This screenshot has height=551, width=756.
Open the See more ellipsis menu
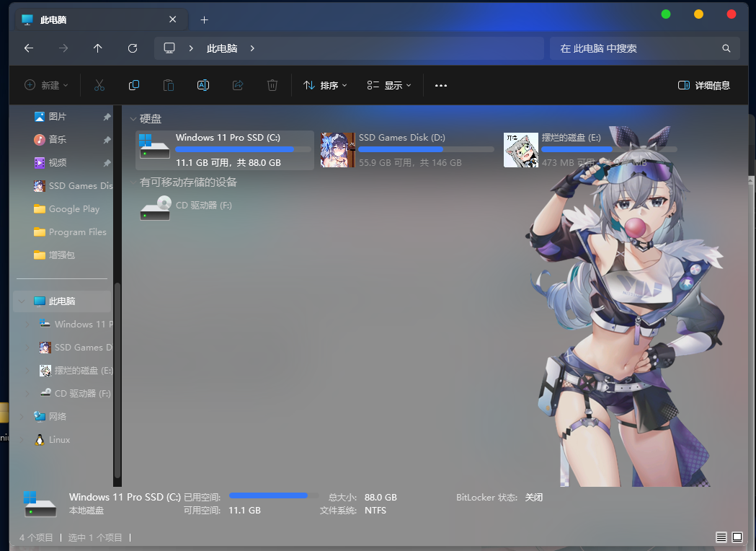441,85
